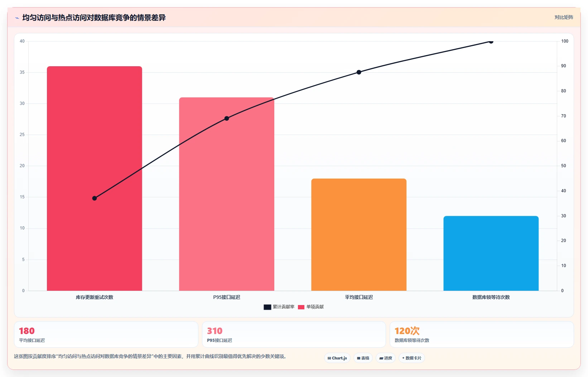Click the 平均接口延迟 caption under 180
The height and width of the screenshot is (377, 588).
(32, 340)
